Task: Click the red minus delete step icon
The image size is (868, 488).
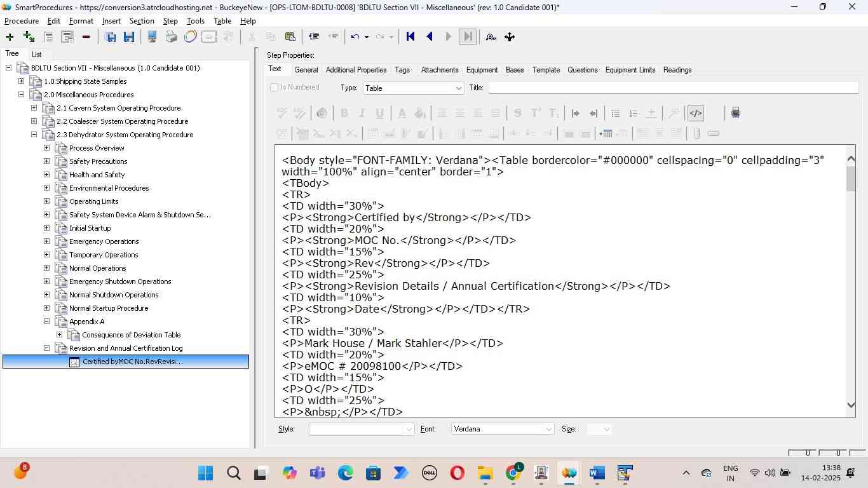Action: pyautogui.click(x=86, y=37)
